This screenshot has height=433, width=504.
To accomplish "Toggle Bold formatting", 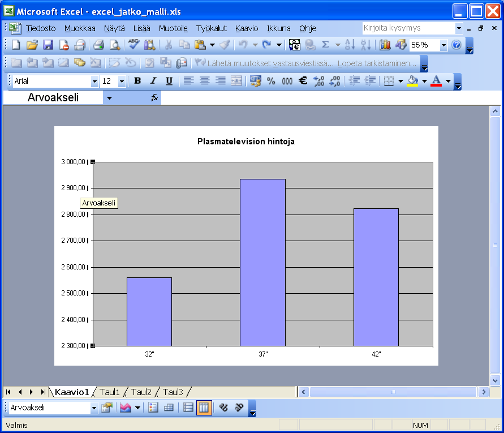I will point(137,81).
